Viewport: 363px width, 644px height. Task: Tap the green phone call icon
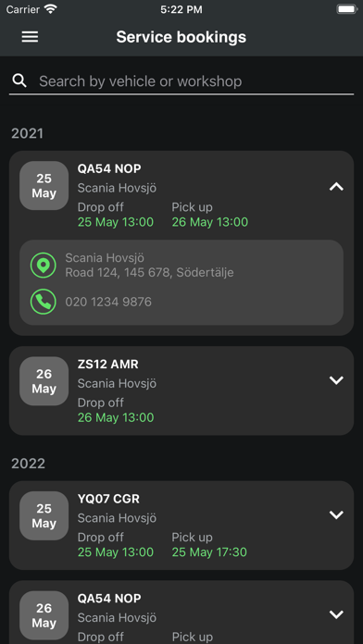44,302
